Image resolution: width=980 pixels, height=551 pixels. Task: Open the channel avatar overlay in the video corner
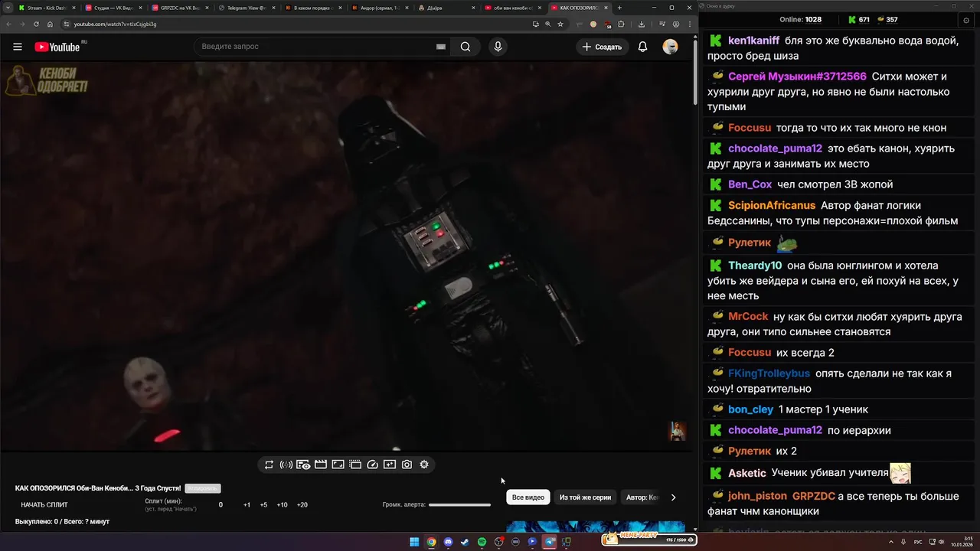[678, 431]
